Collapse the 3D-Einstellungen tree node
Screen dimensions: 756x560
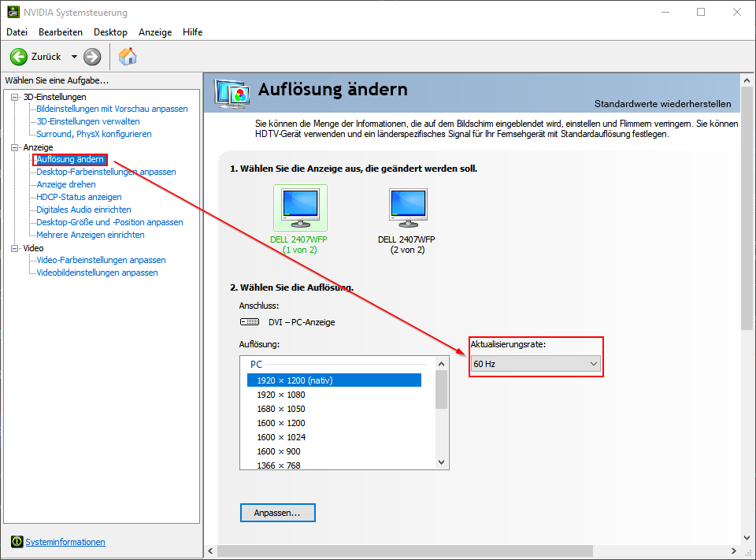[14, 97]
